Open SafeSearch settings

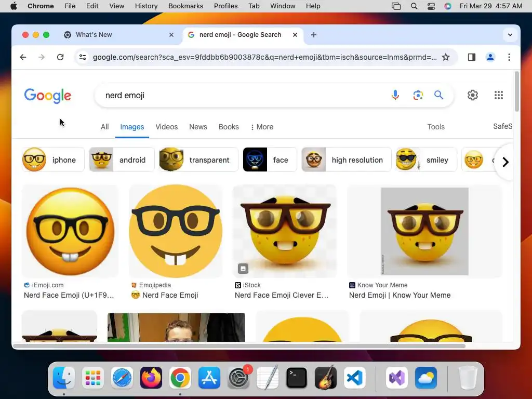tap(502, 127)
